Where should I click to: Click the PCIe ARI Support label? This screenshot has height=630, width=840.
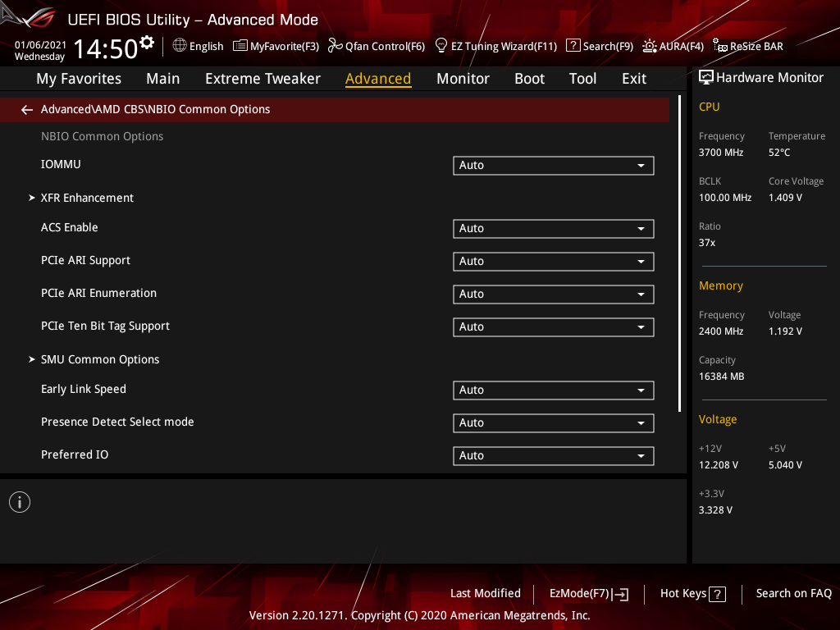click(x=85, y=260)
